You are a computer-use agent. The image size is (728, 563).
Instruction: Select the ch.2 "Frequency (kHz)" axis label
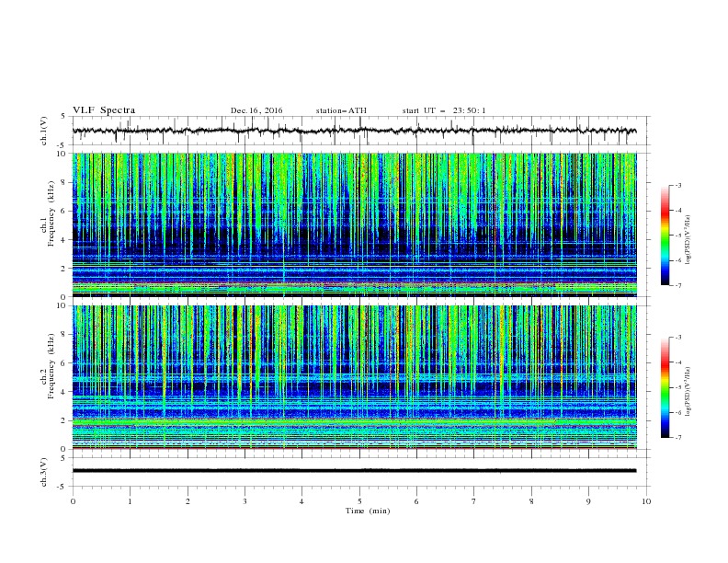51,366
